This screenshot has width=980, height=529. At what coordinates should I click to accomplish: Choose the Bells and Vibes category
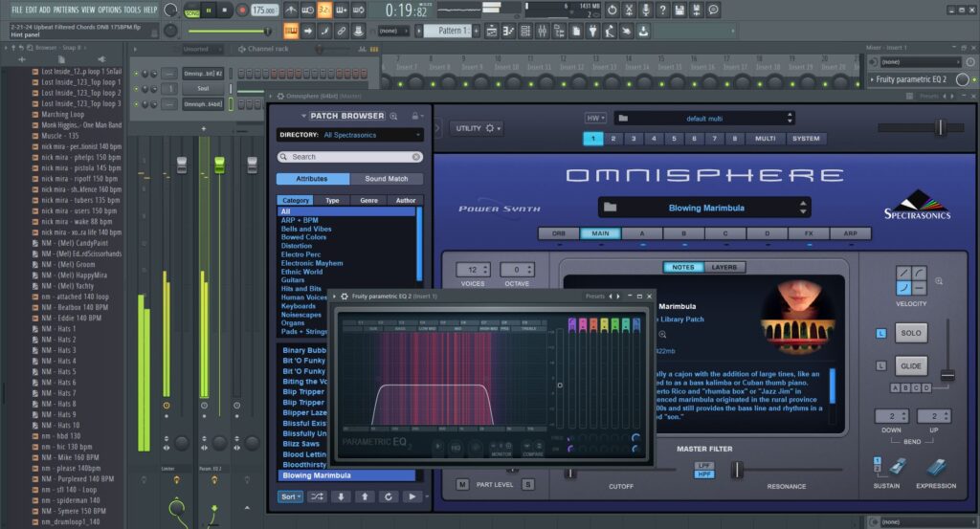306,230
